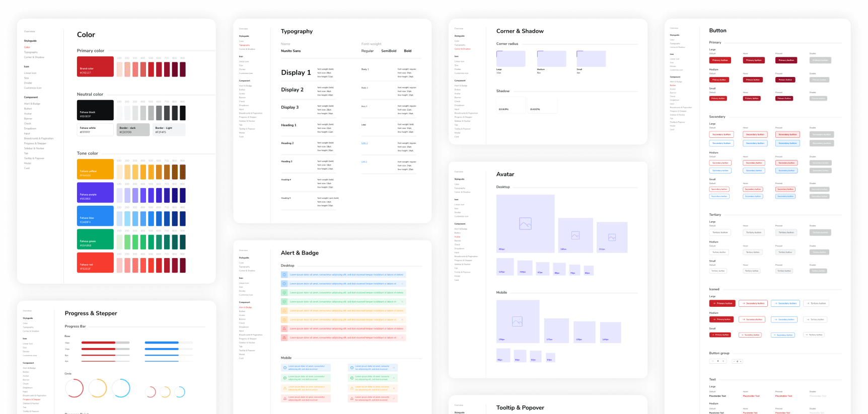Open Typography in Color panel sidebar
868x414 pixels.
pyautogui.click(x=31, y=52)
